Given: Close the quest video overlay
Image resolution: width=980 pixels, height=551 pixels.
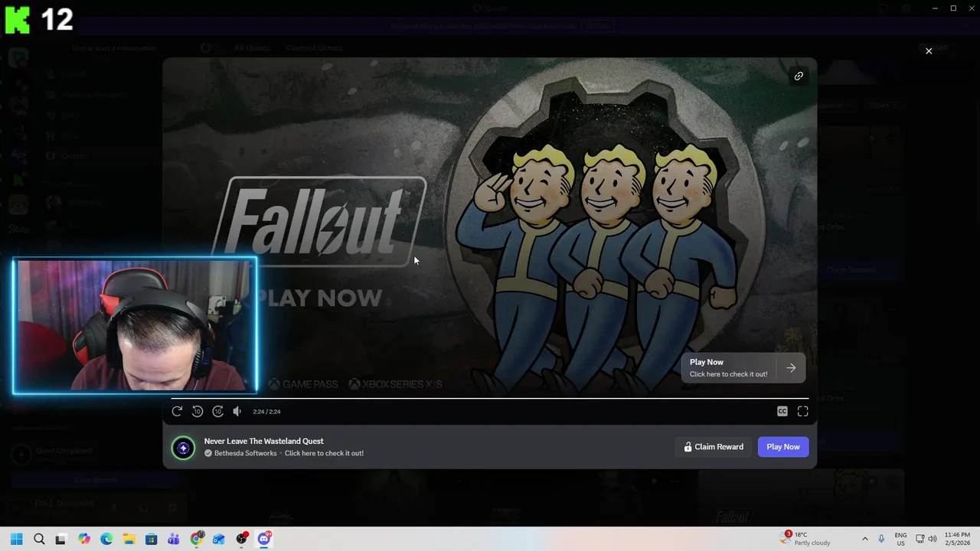Looking at the screenshot, I should click(x=929, y=51).
